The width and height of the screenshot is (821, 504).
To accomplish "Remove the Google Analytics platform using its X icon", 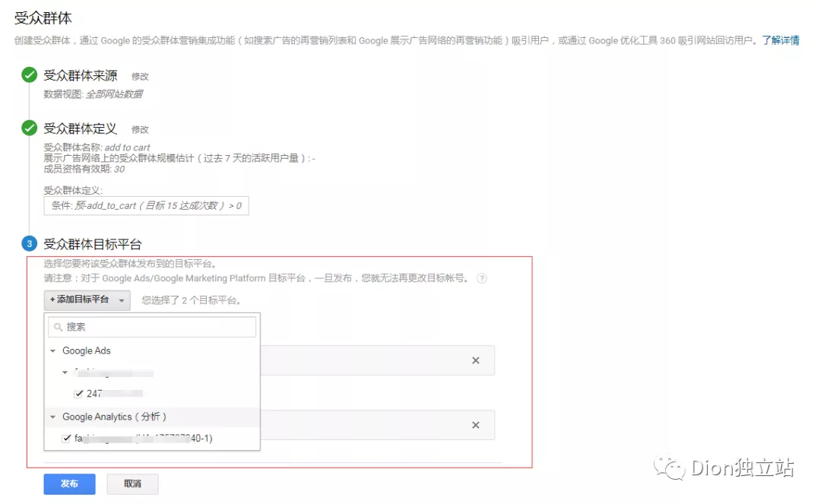I will 477,425.
